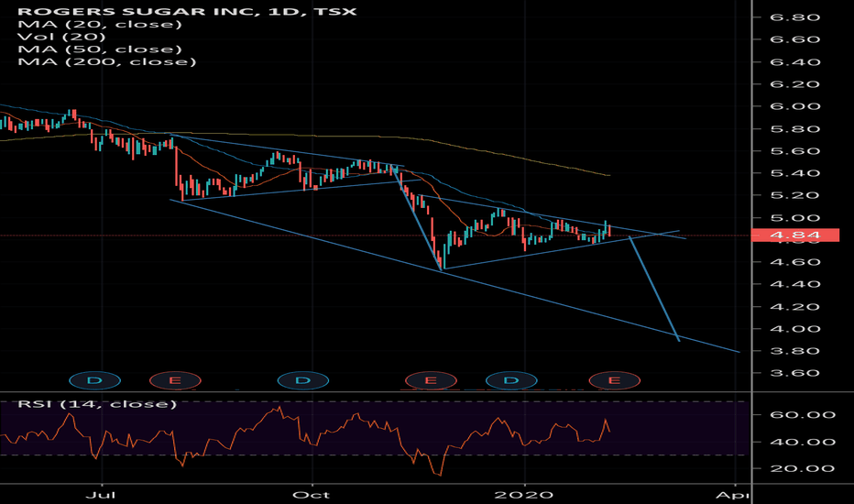Click the 2020 label on time axis
This screenshot has width=854, height=504.
[x=524, y=495]
